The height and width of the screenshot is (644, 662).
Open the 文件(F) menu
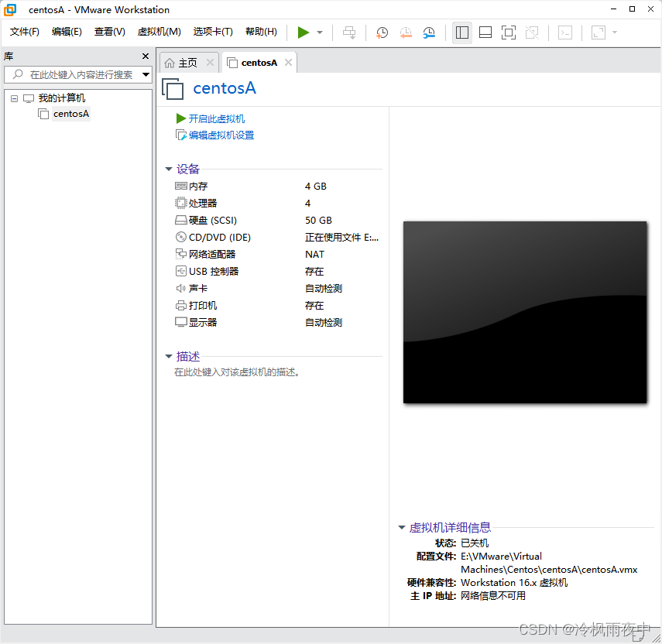24,32
